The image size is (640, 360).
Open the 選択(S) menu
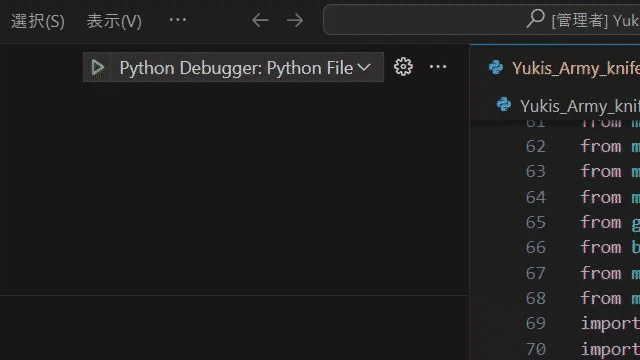pyautogui.click(x=38, y=21)
